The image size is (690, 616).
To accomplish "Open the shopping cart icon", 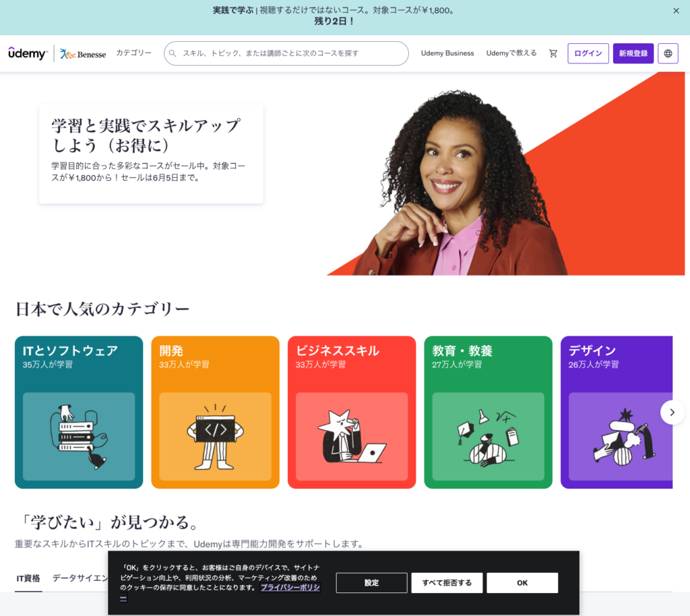I will [553, 53].
